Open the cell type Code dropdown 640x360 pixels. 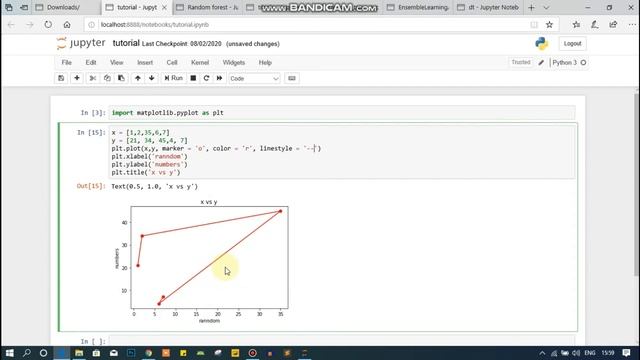254,78
